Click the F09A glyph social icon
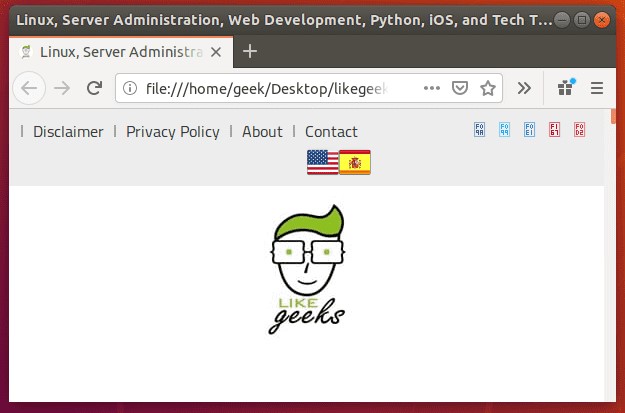 tap(480, 130)
